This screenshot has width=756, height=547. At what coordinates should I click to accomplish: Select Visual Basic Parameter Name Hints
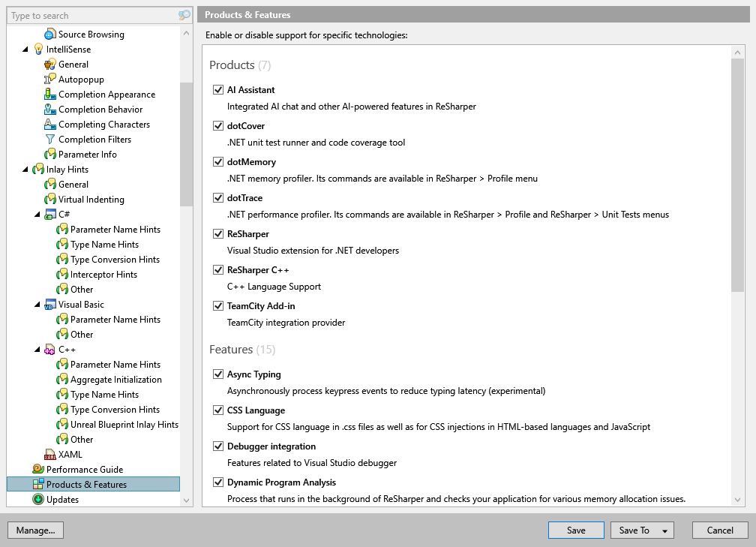[115, 320]
